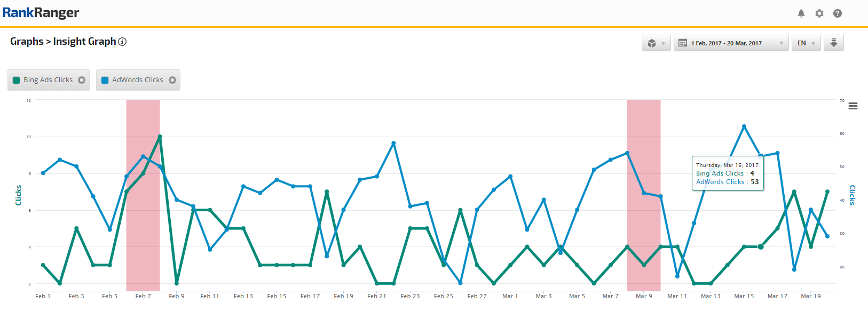
Task: Open the chart hamburger context menu
Action: (853, 106)
